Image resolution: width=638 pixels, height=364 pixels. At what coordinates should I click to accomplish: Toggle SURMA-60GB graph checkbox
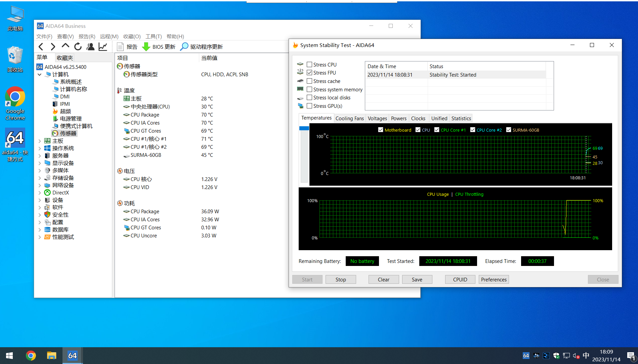[508, 130]
